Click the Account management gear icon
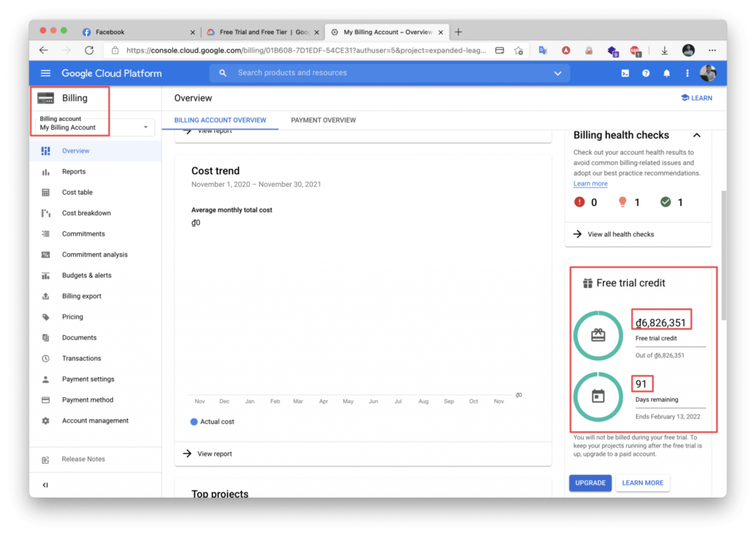This screenshot has width=756, height=536. click(x=46, y=421)
